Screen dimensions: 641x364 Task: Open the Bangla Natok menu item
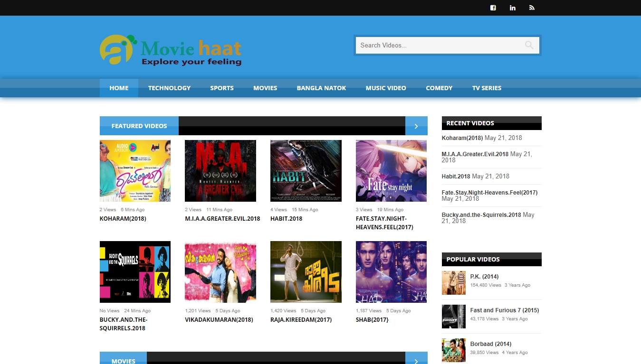(321, 88)
